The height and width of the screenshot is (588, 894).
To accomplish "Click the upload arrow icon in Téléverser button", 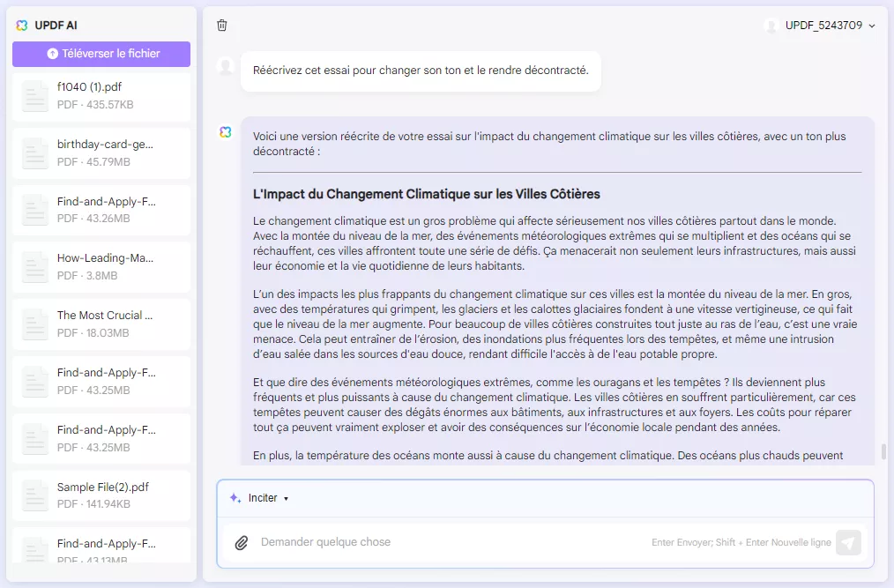I will 52,54.
